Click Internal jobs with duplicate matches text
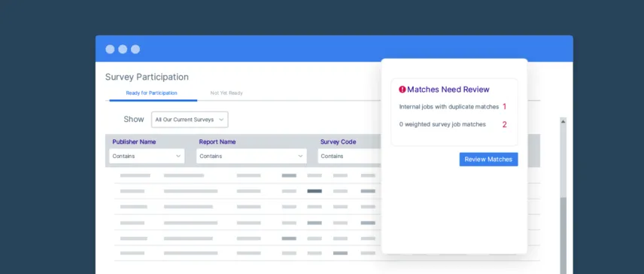Viewport: 644px width, 274px height. coord(449,107)
